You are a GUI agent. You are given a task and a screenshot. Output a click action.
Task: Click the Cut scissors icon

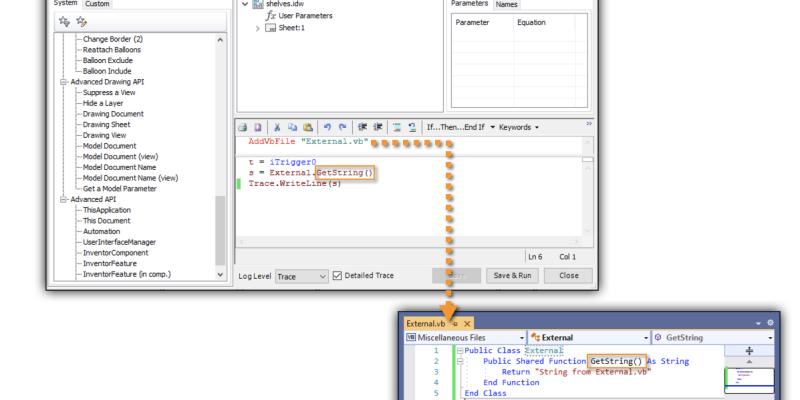click(x=278, y=127)
